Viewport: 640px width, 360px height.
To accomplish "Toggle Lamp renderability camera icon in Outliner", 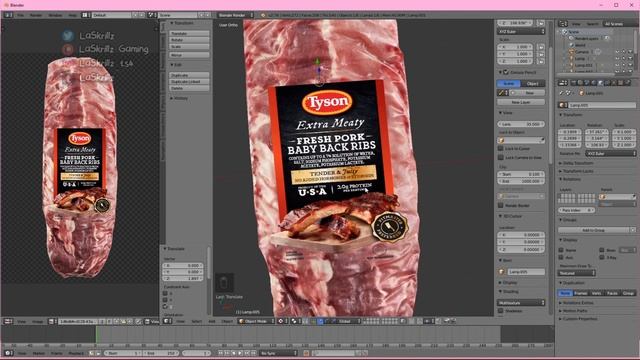I will pyautogui.click(x=630, y=58).
